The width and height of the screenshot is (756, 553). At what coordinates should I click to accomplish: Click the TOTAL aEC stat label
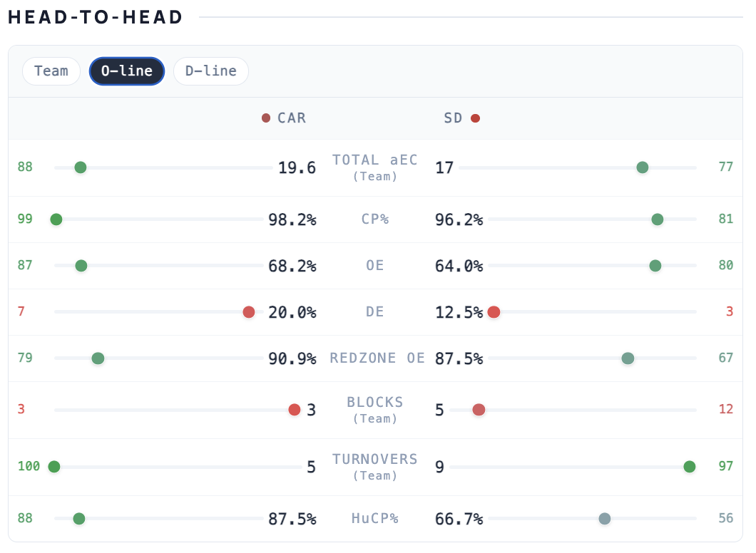[375, 160]
